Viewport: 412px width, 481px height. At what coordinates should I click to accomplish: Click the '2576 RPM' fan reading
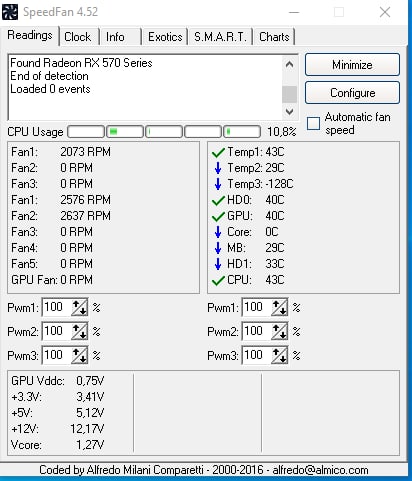coord(85,200)
